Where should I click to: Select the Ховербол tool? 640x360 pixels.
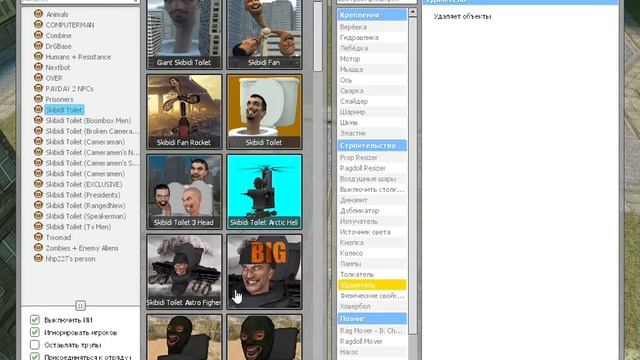(372, 306)
